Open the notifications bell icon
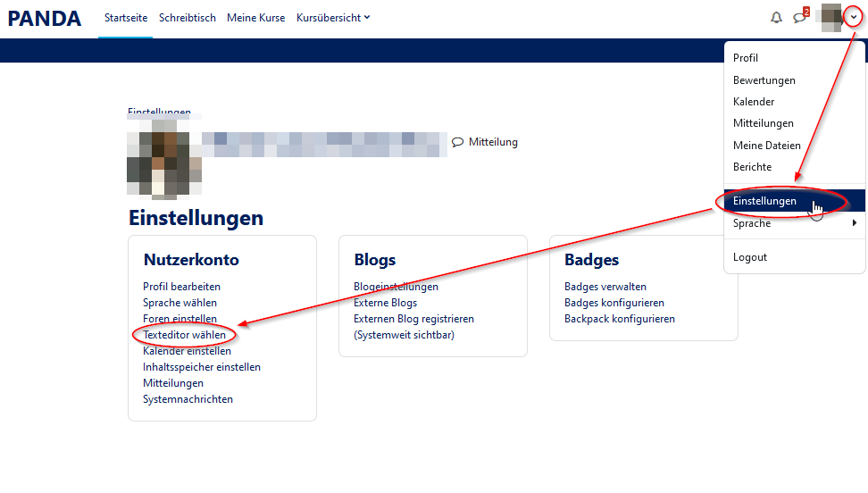Viewport: 868px width, 493px height. 776,18
